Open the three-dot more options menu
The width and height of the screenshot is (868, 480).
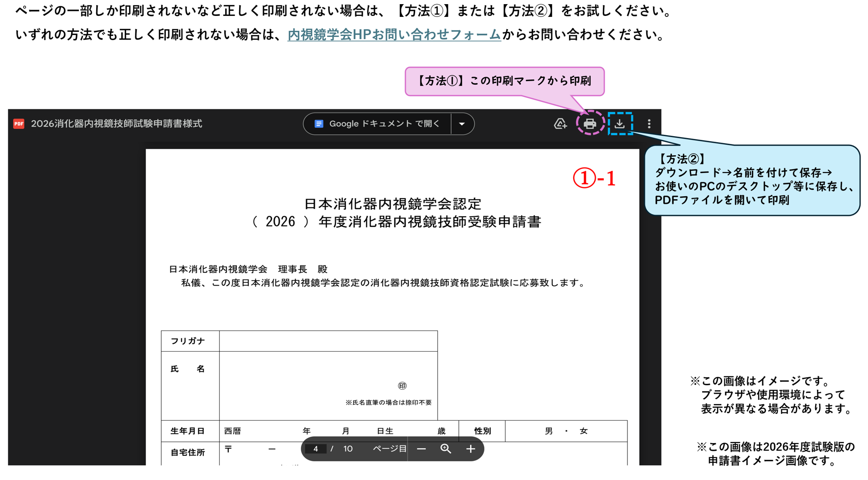(649, 123)
